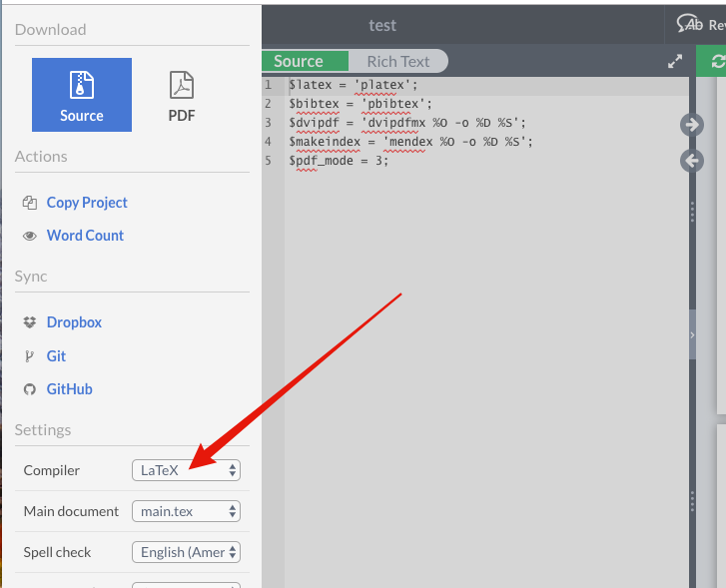Open the Main document dropdown

tap(186, 511)
